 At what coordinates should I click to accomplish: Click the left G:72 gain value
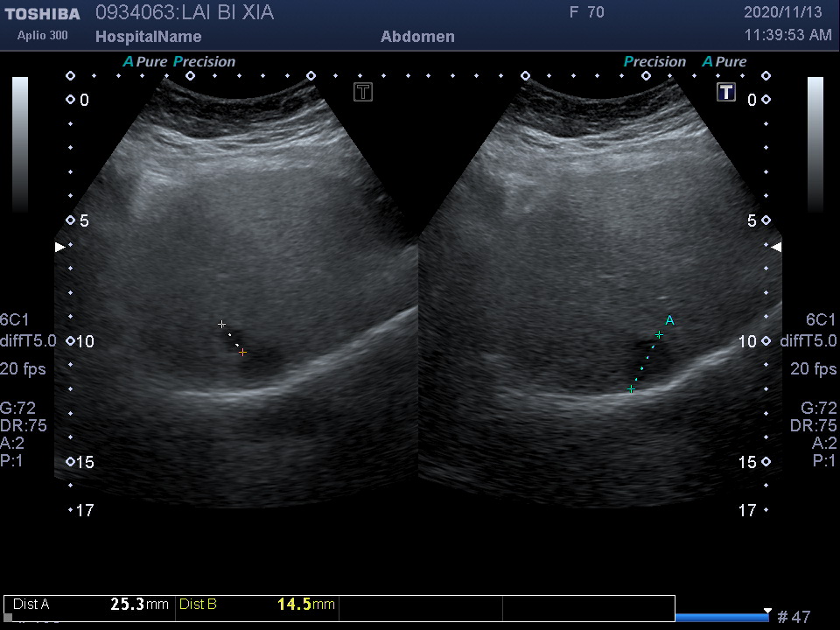point(17,409)
